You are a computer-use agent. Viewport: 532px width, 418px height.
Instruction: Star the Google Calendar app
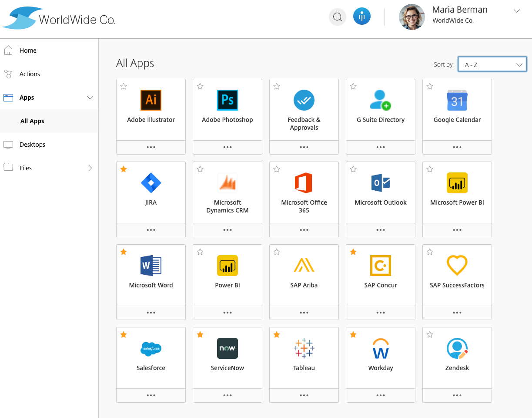tap(430, 87)
